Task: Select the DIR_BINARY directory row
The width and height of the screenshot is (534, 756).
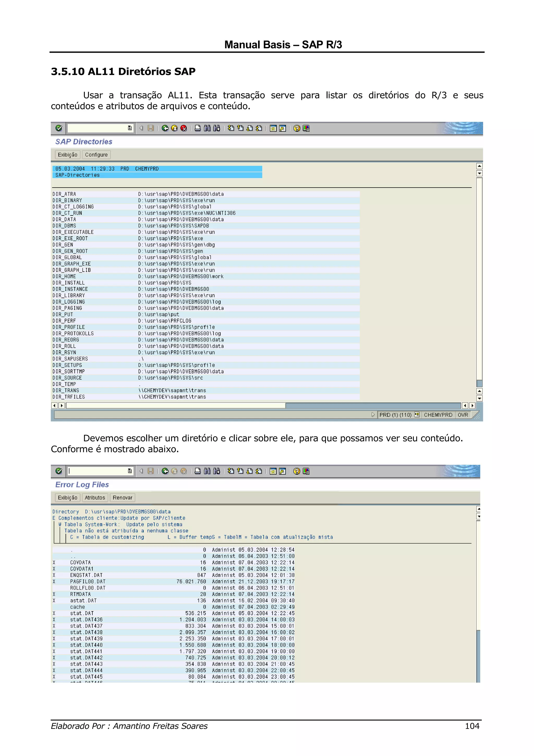Action: pos(206,200)
